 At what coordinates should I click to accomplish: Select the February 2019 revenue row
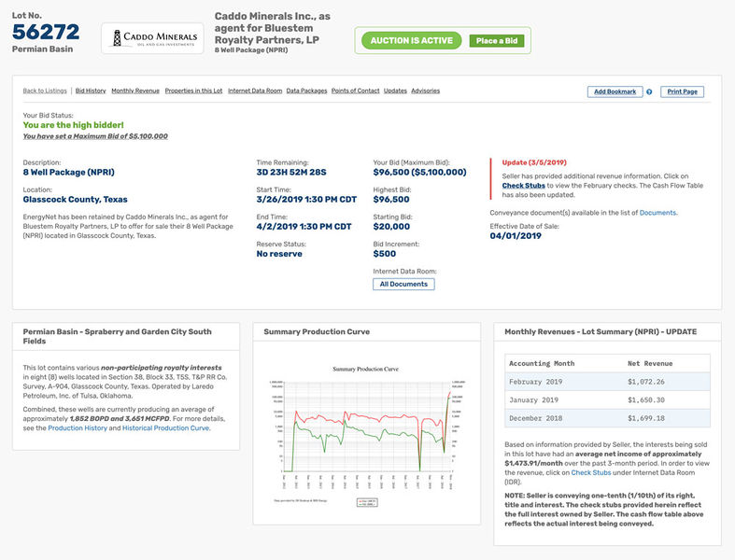coord(607,382)
